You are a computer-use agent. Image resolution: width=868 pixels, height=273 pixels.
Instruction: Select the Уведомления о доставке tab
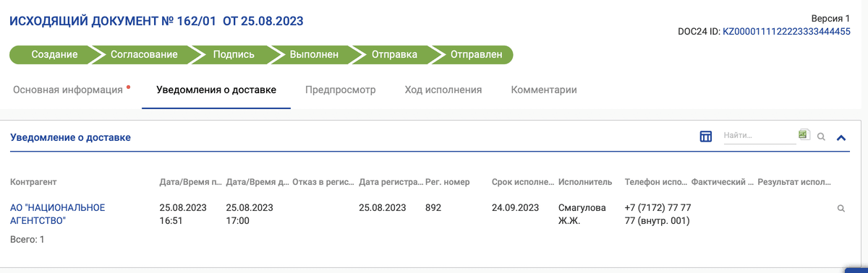216,90
